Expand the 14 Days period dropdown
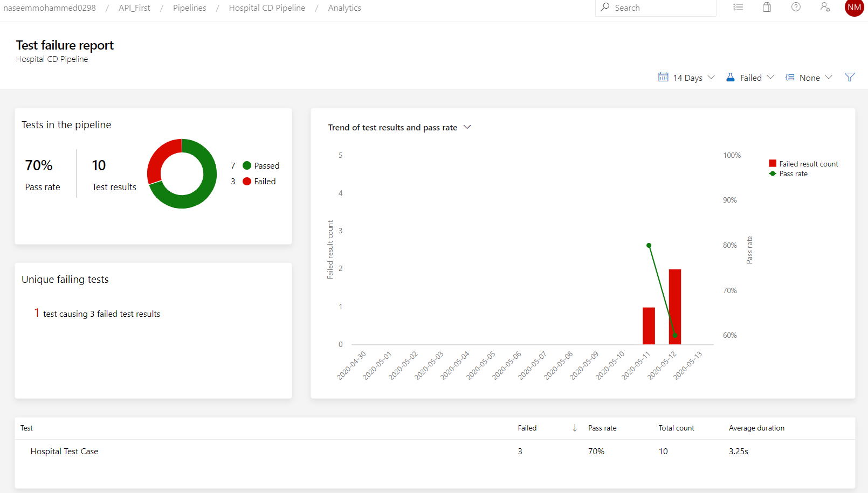Image resolution: width=868 pixels, height=493 pixels. (687, 78)
